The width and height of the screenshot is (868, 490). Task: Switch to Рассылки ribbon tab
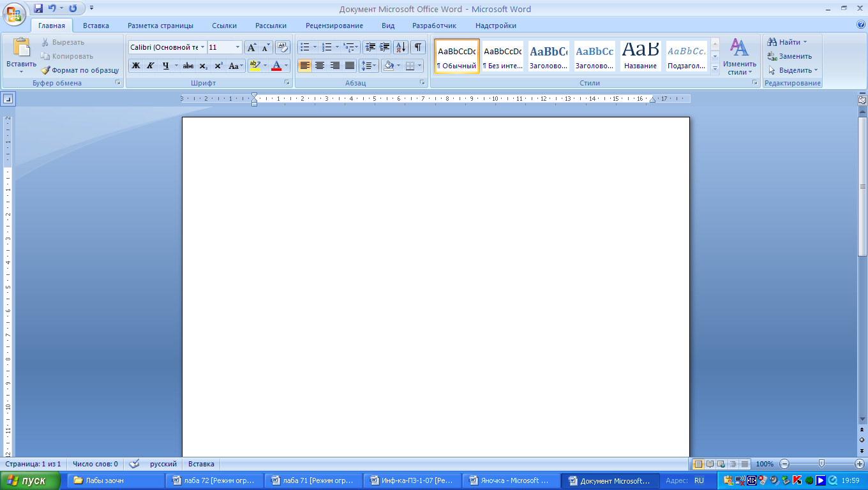pos(271,26)
